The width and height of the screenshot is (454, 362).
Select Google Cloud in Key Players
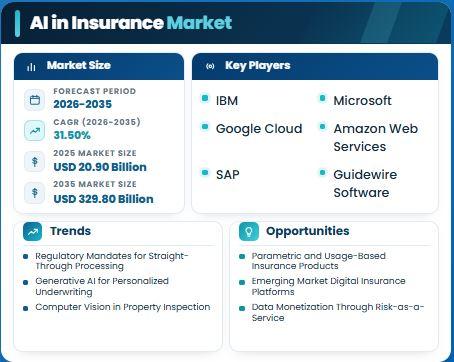259,129
